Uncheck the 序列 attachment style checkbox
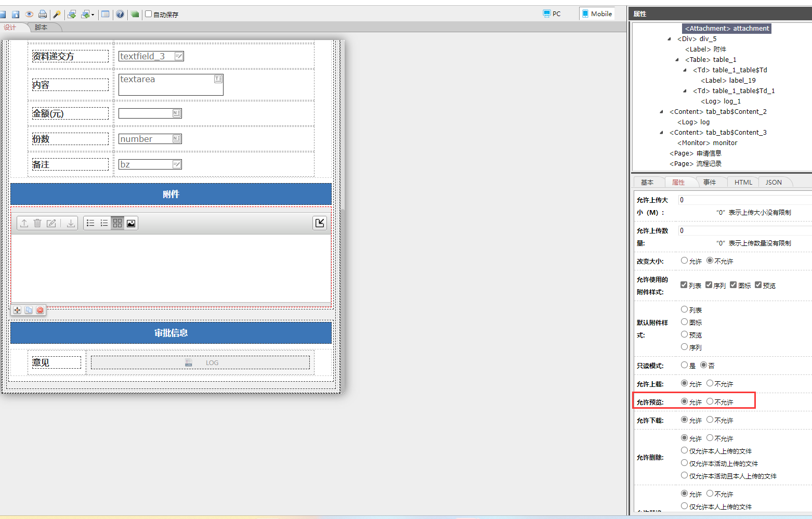 click(709, 285)
